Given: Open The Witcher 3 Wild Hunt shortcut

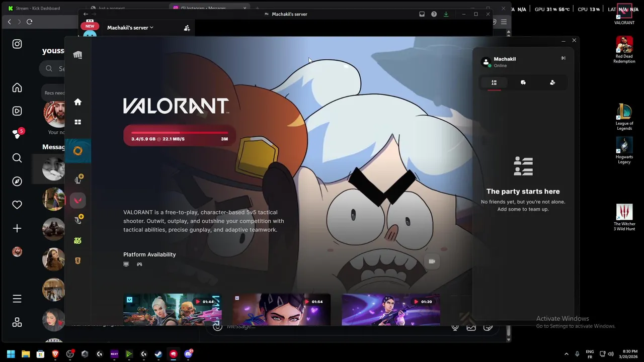Looking at the screenshot, I should pyautogui.click(x=624, y=217).
